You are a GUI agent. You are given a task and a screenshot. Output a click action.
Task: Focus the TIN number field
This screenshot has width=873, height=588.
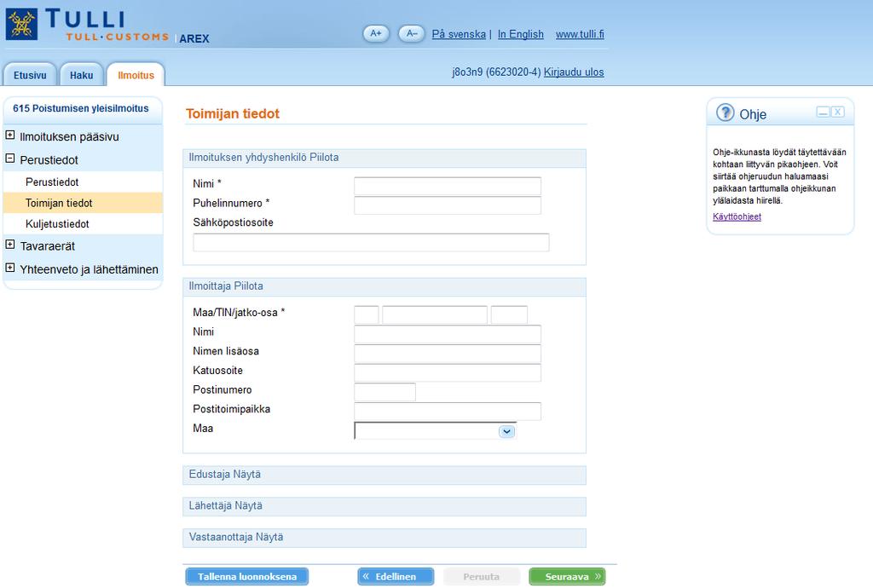(x=435, y=314)
